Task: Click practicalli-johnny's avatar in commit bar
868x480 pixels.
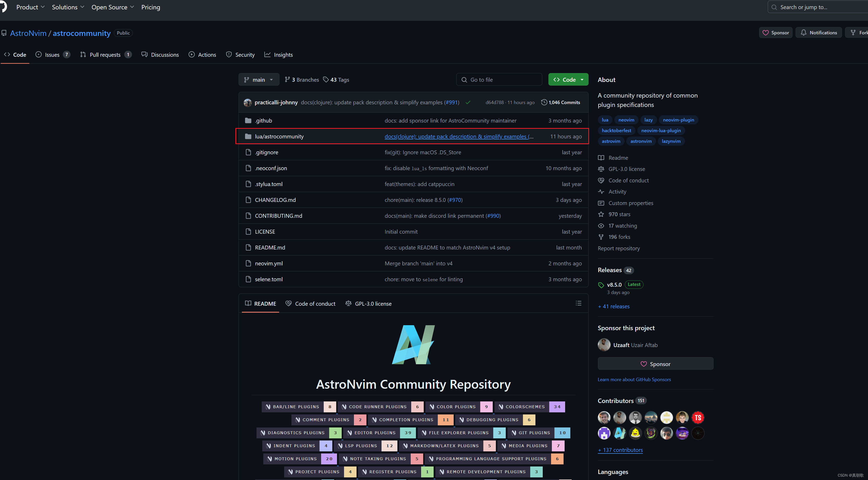Action: [x=248, y=103]
